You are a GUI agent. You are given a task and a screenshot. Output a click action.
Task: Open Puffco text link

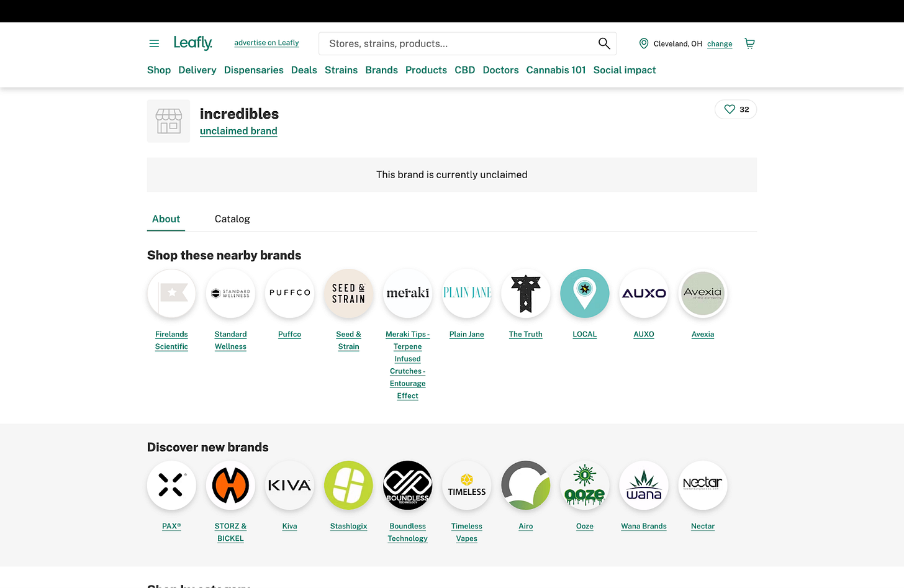click(289, 334)
